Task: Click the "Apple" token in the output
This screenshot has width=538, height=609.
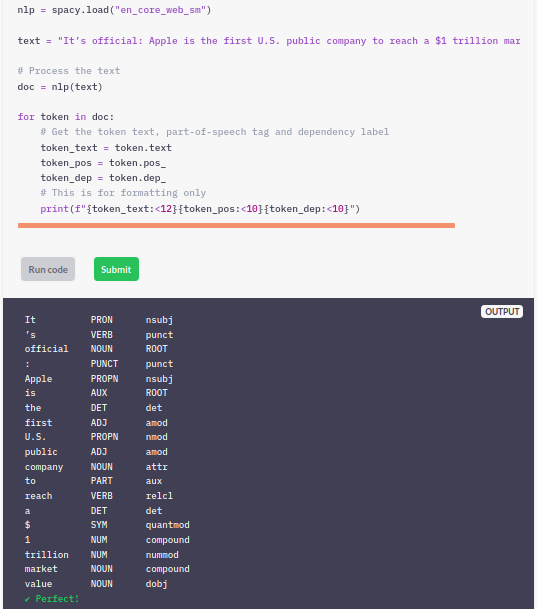Action: tap(38, 379)
